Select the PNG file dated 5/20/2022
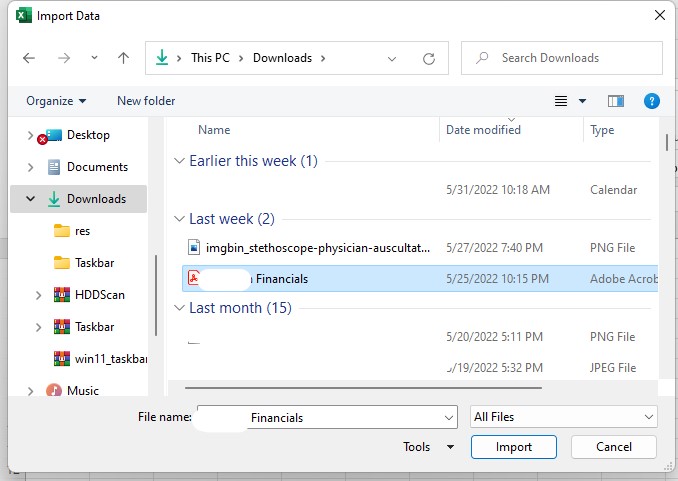The height and width of the screenshot is (481, 678). coord(419,337)
